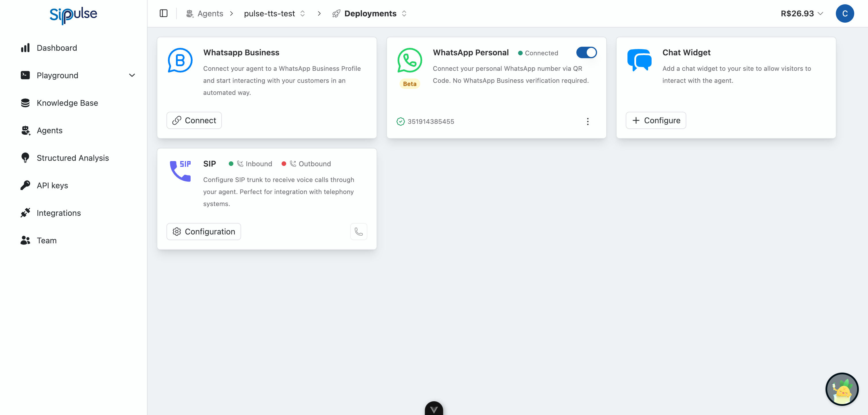
Task: Open the user account avatar menu
Action: pos(845,13)
